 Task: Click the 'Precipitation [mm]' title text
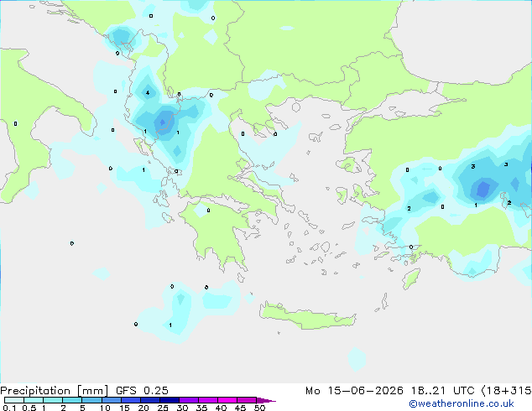coord(54,391)
